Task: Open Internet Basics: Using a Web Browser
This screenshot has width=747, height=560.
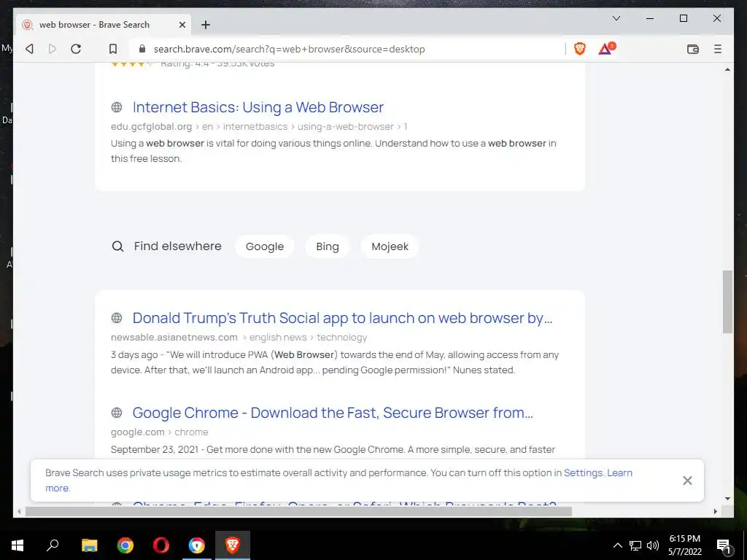Action: tap(258, 107)
